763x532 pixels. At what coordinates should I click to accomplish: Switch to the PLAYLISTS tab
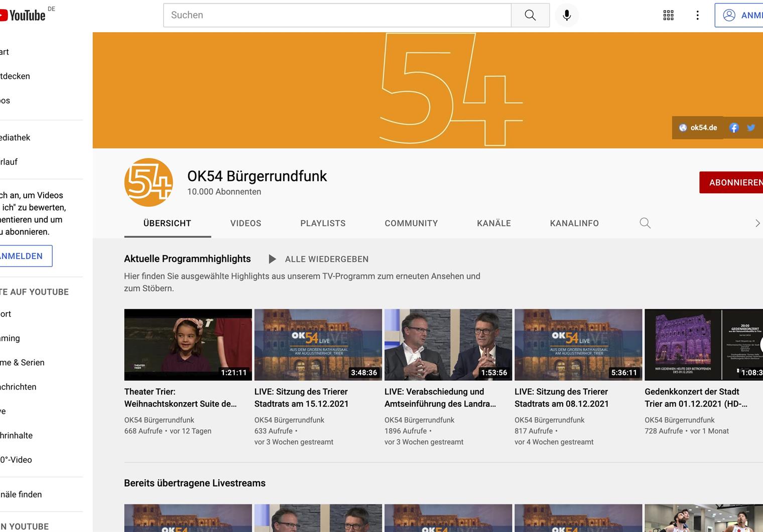tap(323, 223)
